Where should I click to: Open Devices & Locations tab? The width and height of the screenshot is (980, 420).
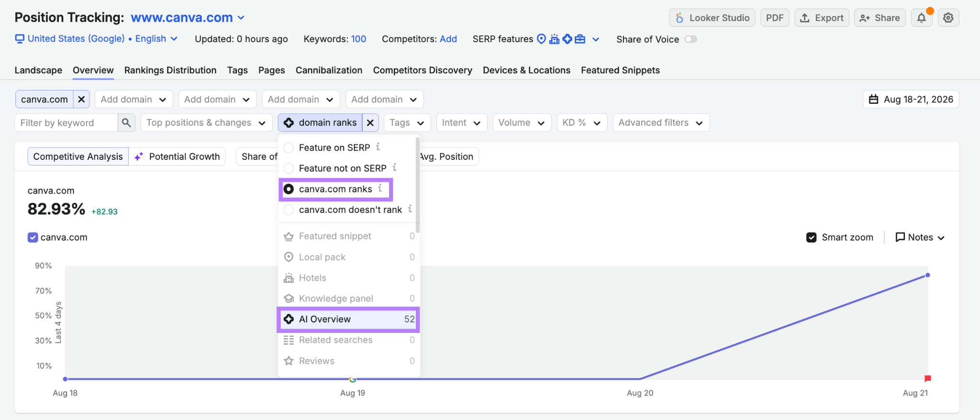tap(526, 70)
